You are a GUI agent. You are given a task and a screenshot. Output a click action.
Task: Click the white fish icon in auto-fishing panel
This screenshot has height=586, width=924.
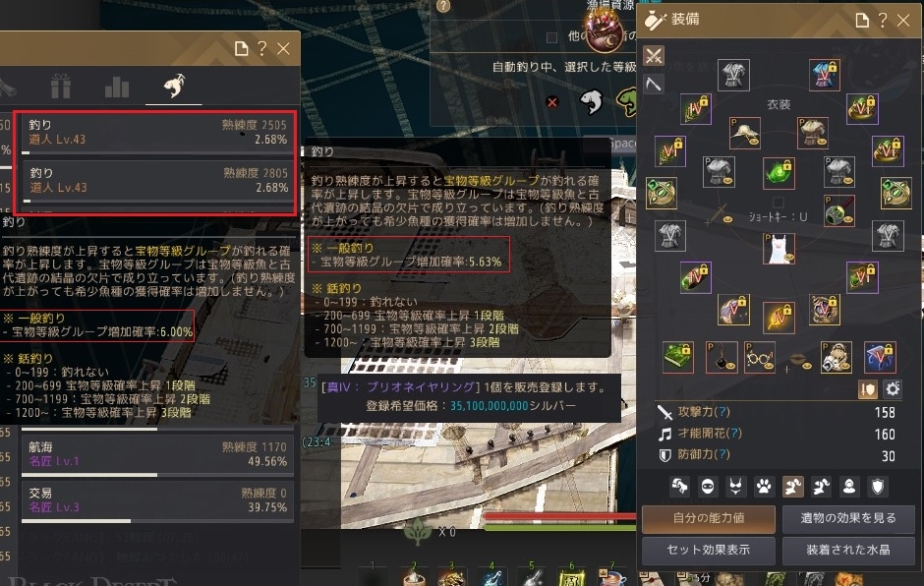pyautogui.click(x=591, y=101)
